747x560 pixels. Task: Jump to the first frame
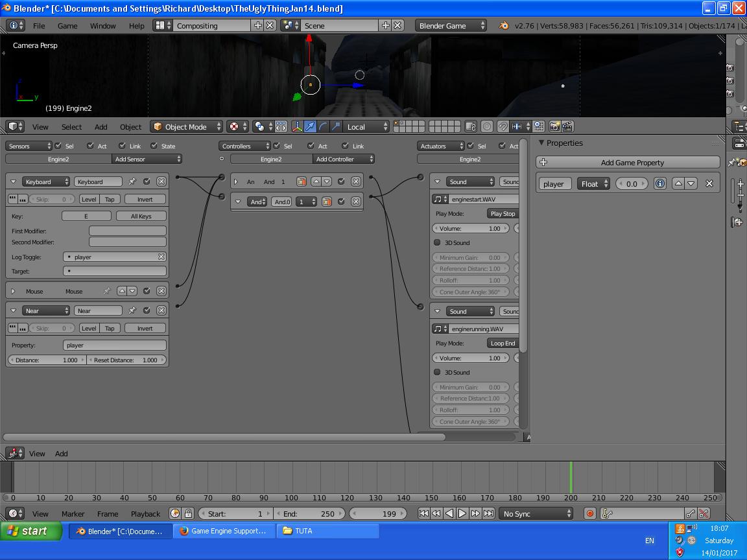point(423,513)
